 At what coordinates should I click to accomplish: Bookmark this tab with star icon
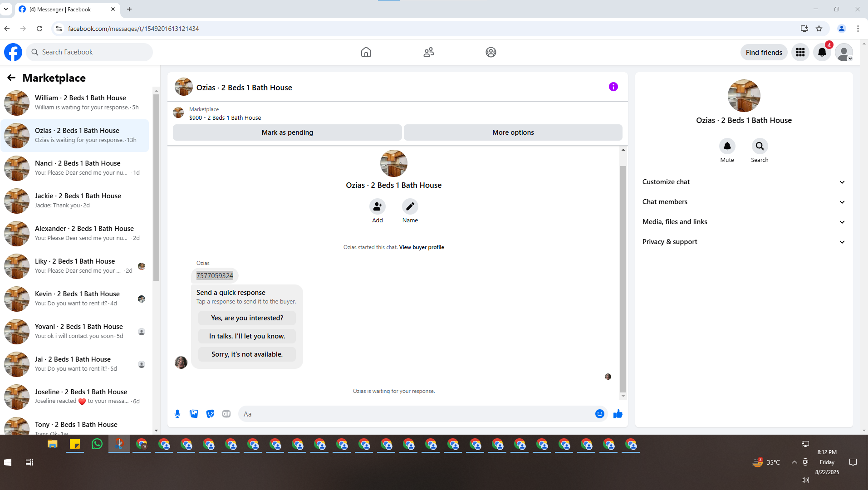pos(819,29)
